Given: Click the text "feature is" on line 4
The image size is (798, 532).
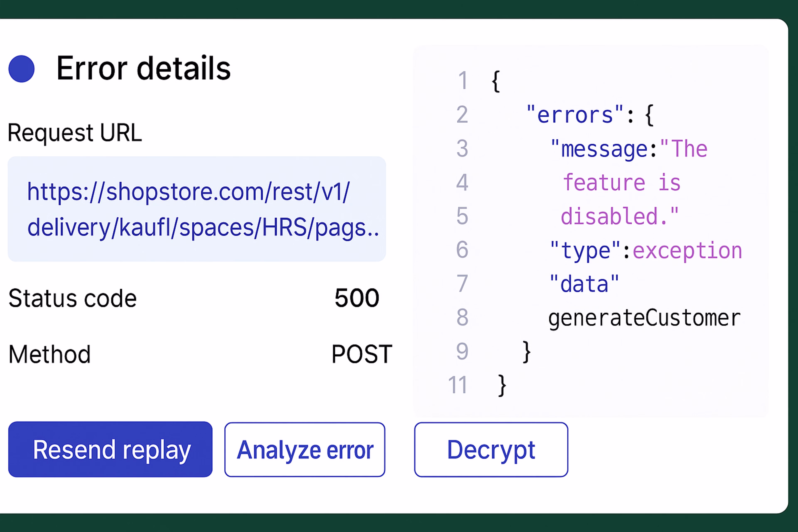Looking at the screenshot, I should 622,182.
